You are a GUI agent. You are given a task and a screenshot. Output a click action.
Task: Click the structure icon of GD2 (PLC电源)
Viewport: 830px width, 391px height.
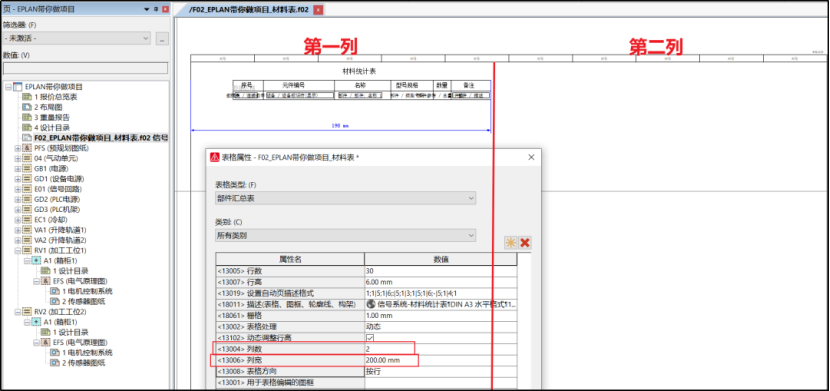(x=27, y=199)
